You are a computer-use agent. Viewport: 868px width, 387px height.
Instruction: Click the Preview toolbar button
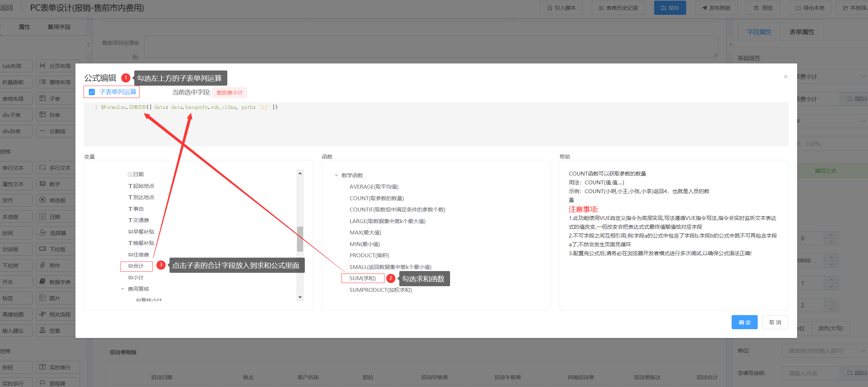[x=763, y=8]
